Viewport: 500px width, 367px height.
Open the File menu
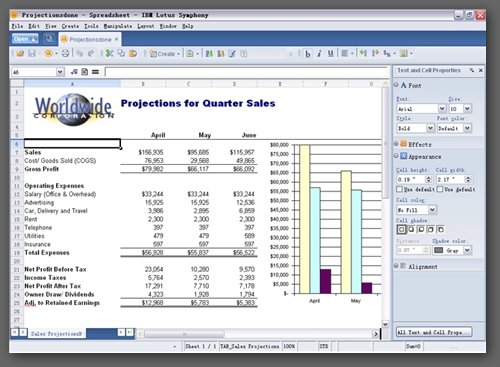pyautogui.click(x=17, y=26)
